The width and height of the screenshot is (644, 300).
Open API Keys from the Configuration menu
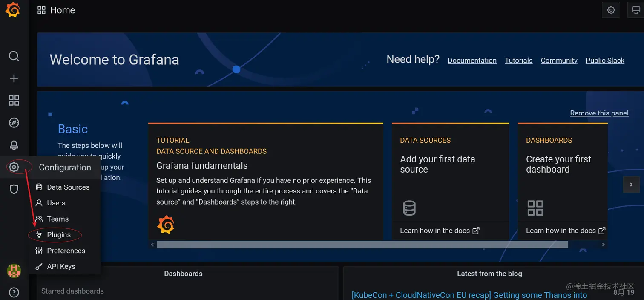coord(60,266)
